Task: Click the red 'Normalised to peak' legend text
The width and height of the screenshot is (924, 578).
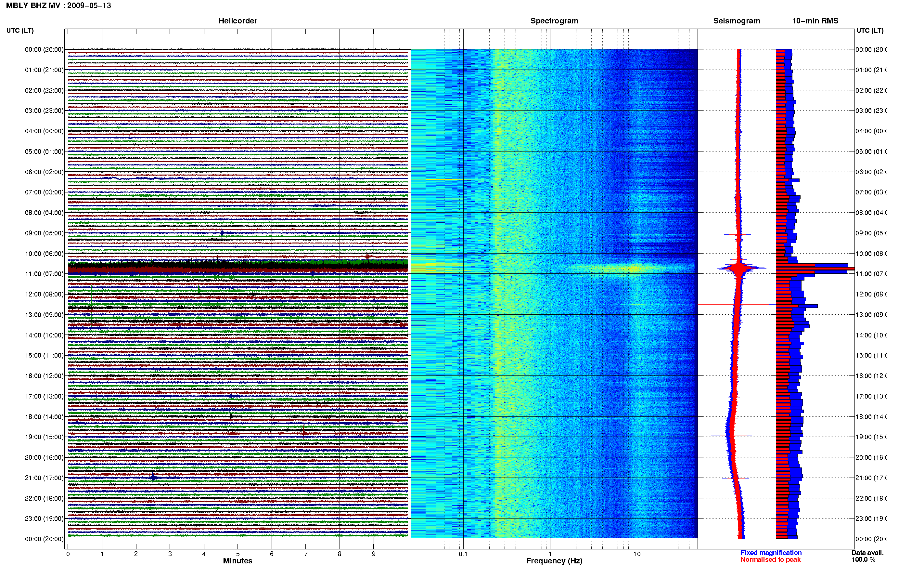Action: coord(770,560)
